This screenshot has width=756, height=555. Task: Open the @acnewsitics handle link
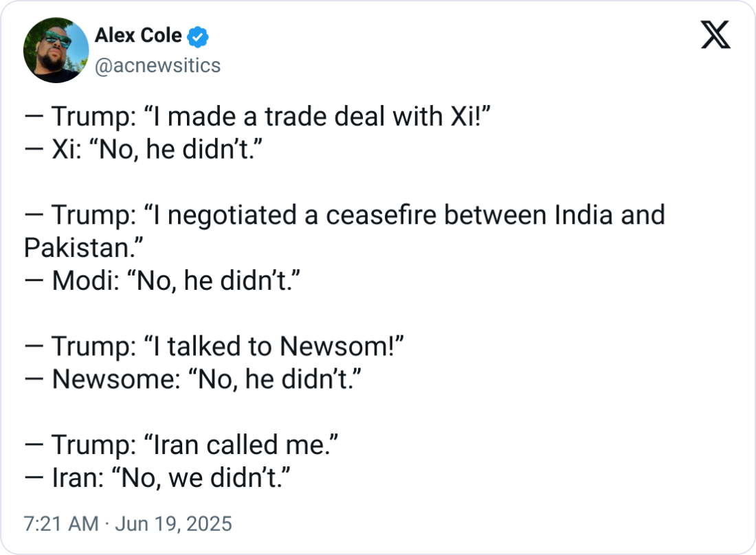pyautogui.click(x=157, y=65)
